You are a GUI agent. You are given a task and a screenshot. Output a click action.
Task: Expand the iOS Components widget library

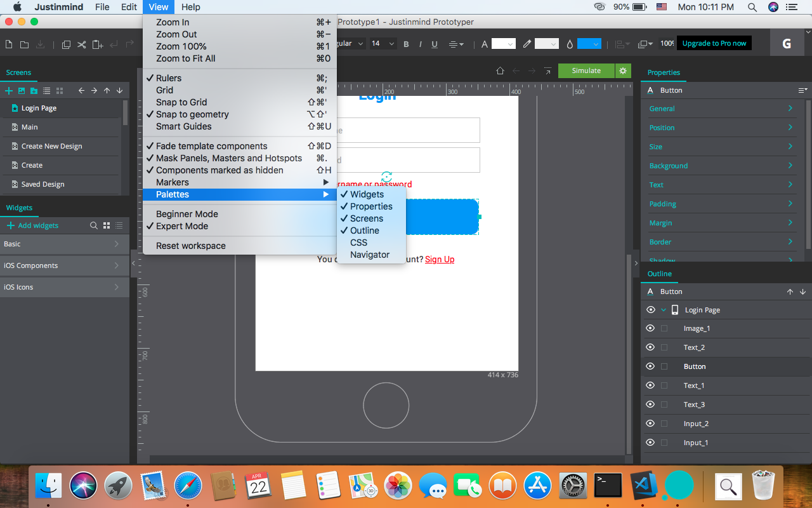[63, 265]
